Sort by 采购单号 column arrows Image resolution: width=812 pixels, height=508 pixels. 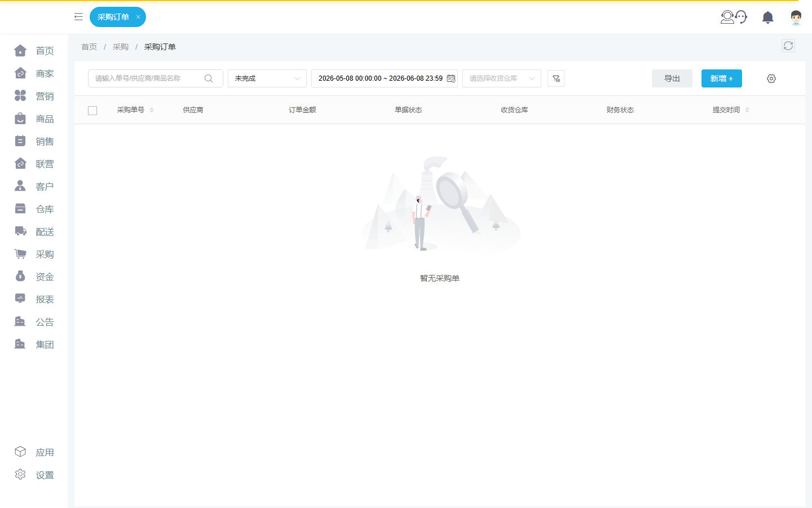coord(152,110)
